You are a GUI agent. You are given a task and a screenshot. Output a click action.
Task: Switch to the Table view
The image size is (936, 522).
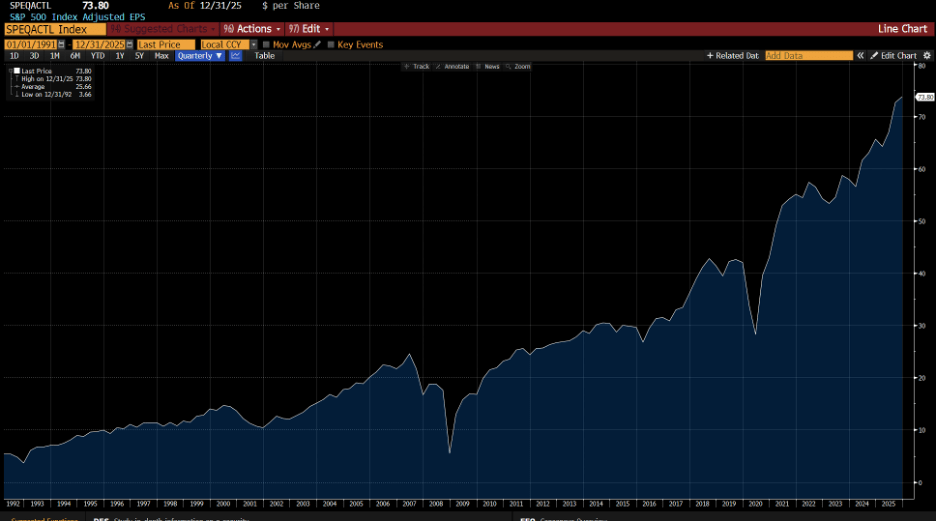click(x=264, y=56)
